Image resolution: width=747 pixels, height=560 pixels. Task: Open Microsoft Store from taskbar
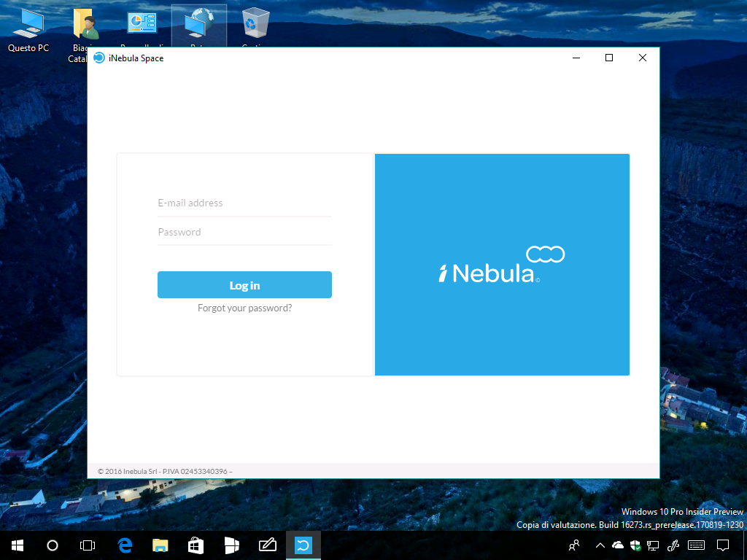pyautogui.click(x=196, y=545)
